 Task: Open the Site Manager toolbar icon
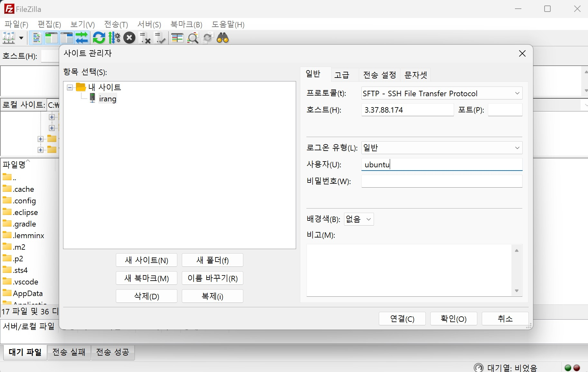pyautogui.click(x=9, y=38)
